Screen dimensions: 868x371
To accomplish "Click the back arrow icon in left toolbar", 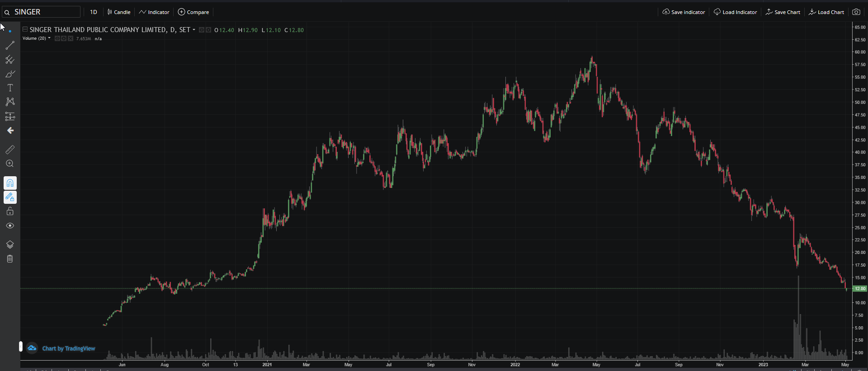I will pyautogui.click(x=10, y=131).
